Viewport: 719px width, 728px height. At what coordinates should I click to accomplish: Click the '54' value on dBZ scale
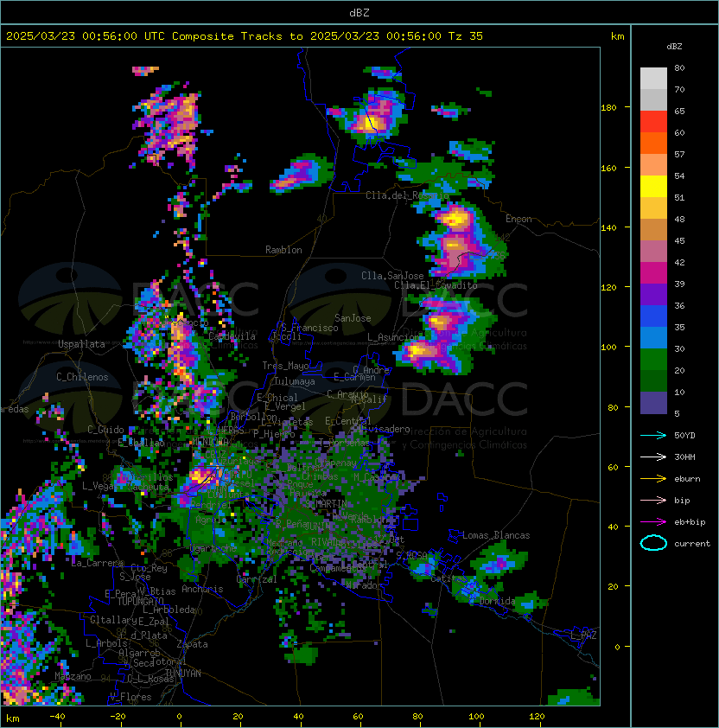(679, 176)
